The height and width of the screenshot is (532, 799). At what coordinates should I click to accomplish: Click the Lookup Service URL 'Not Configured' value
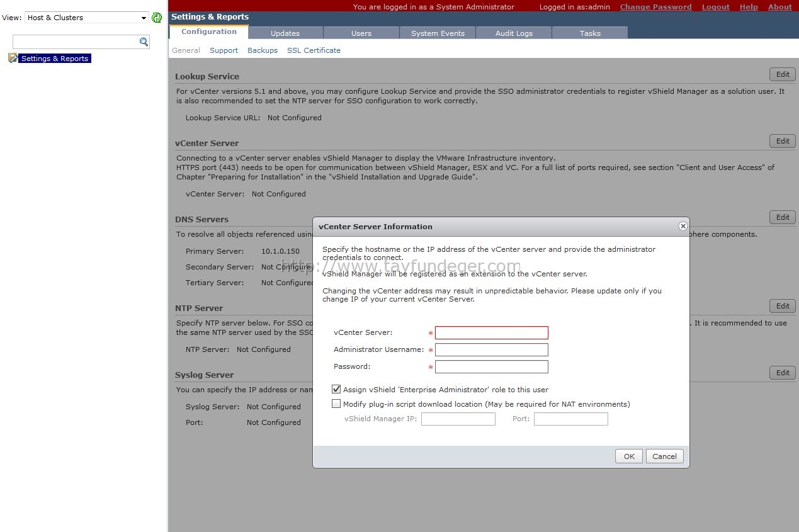[x=294, y=118]
